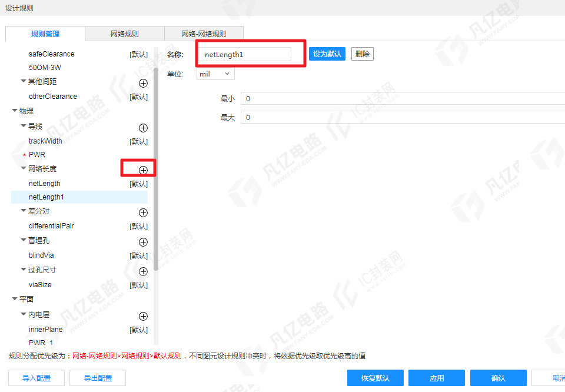The height and width of the screenshot is (392, 565).
Task: Collapse the 其他间距 tree group
Action: click(24, 81)
